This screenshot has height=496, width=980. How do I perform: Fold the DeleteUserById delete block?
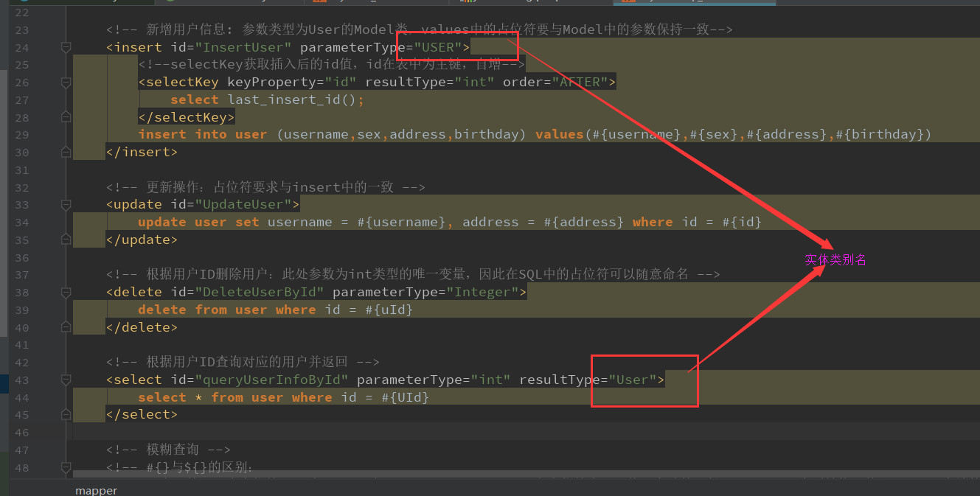[65, 292]
